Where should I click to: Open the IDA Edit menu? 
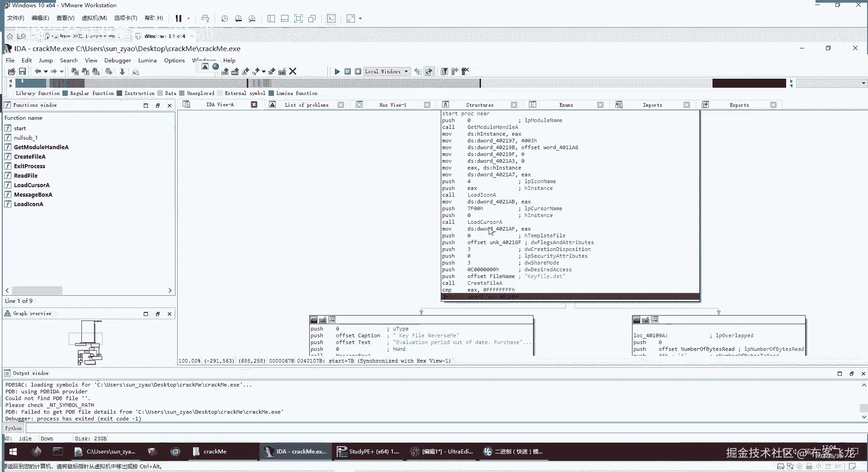[27, 60]
